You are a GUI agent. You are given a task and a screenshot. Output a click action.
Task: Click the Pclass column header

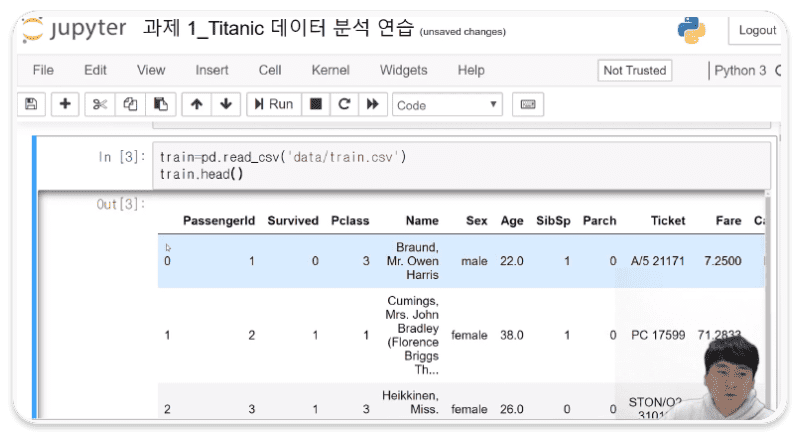point(350,221)
